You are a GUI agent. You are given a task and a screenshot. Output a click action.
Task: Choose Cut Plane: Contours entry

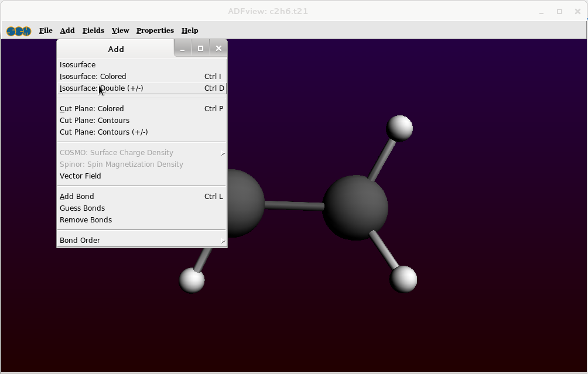pos(94,121)
